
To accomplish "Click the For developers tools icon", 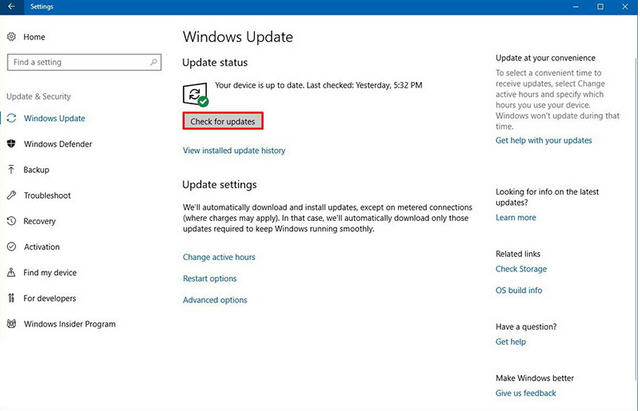I will [x=11, y=298].
